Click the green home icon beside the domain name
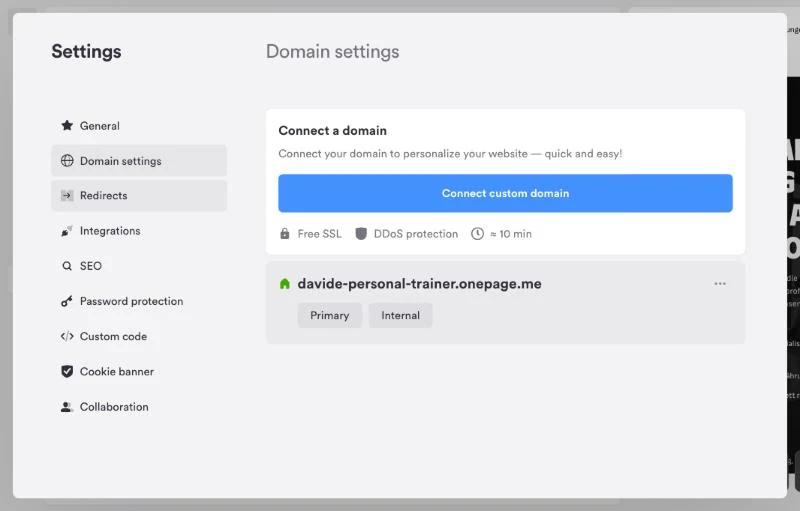Screen dimensions: 800x511 [285, 284]
